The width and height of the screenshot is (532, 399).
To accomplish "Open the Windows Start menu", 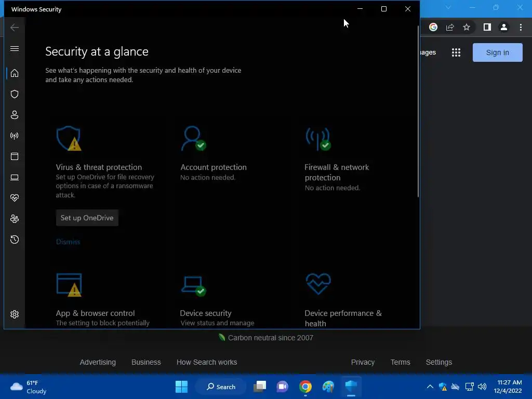I will pos(181,387).
